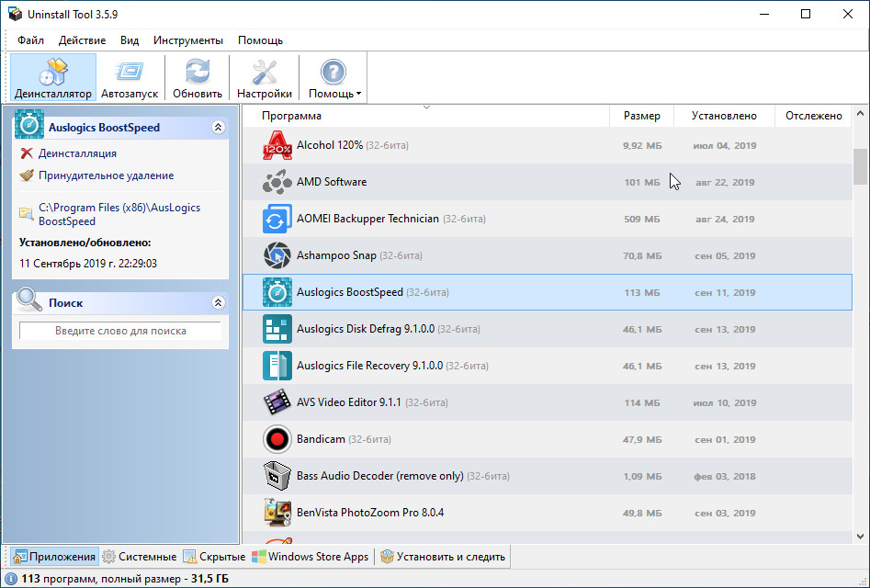The width and height of the screenshot is (870, 588).
Task: Select the AVS Video Editor icon
Action: [277, 402]
